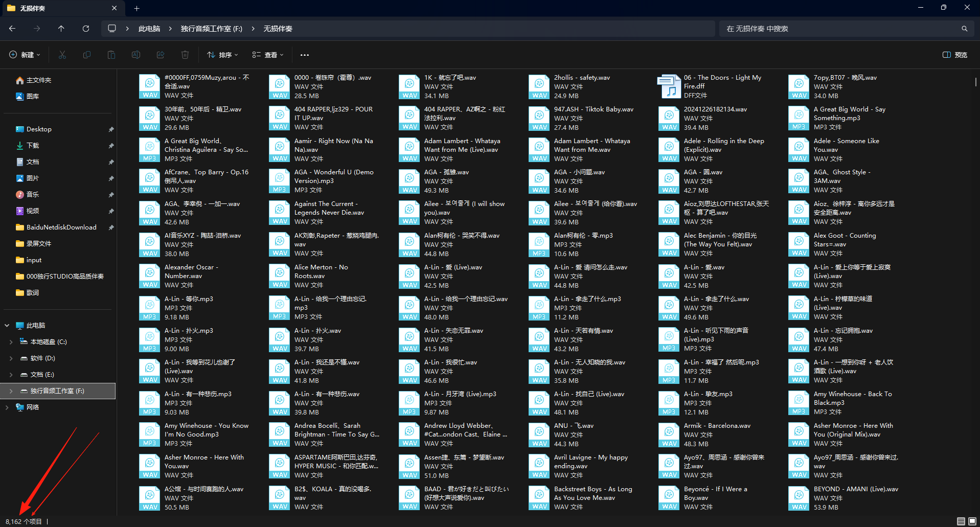
Task: Click the Share icon in toolbar
Action: tap(161, 55)
